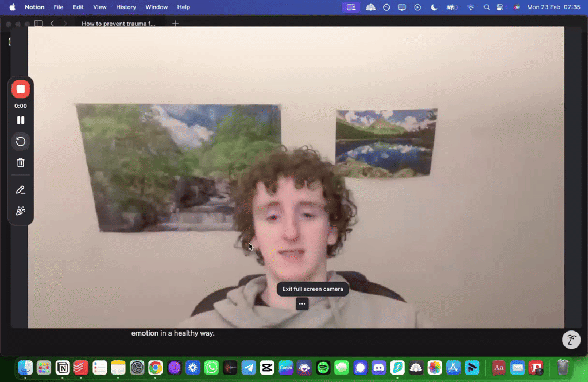Open the Edit menu
The width and height of the screenshot is (588, 382).
coord(78,7)
